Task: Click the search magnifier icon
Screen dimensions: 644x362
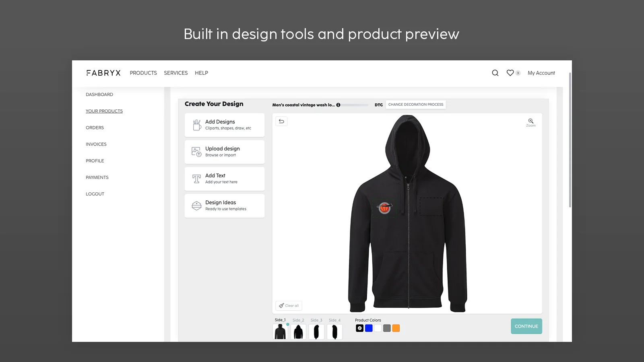Action: 495,73
